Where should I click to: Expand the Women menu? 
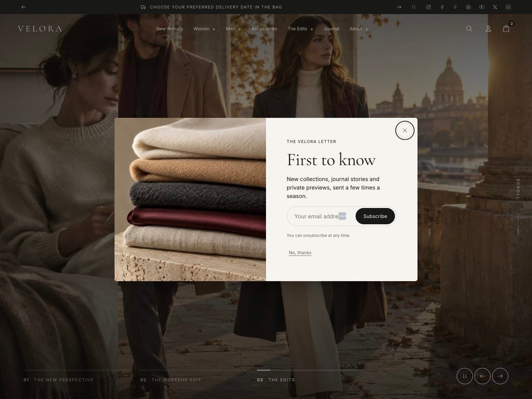(204, 29)
